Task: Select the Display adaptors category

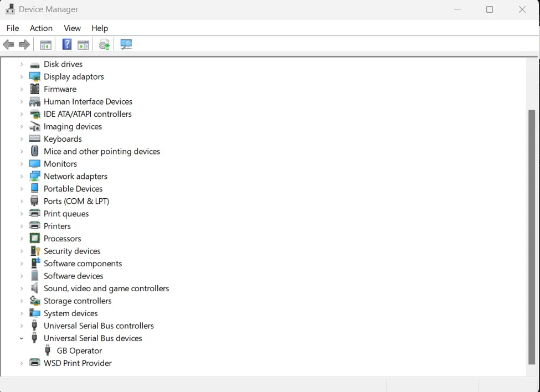Action: (73, 76)
